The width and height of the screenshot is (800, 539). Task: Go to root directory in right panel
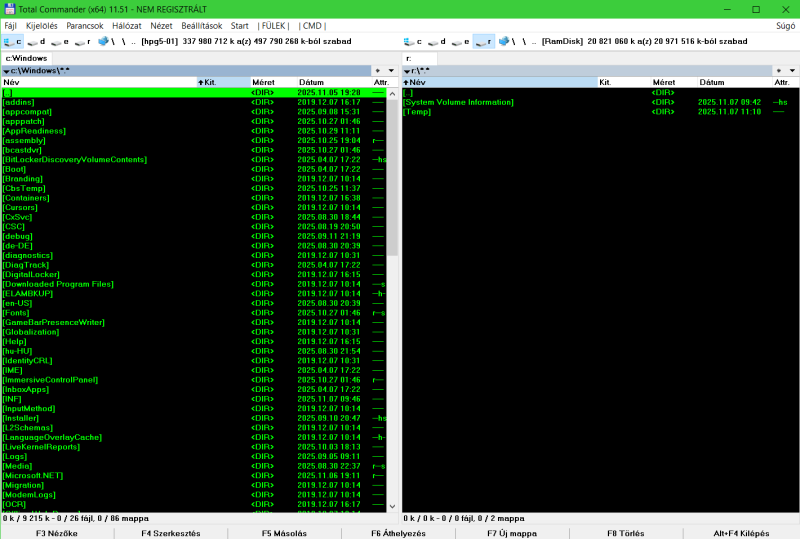[524, 41]
